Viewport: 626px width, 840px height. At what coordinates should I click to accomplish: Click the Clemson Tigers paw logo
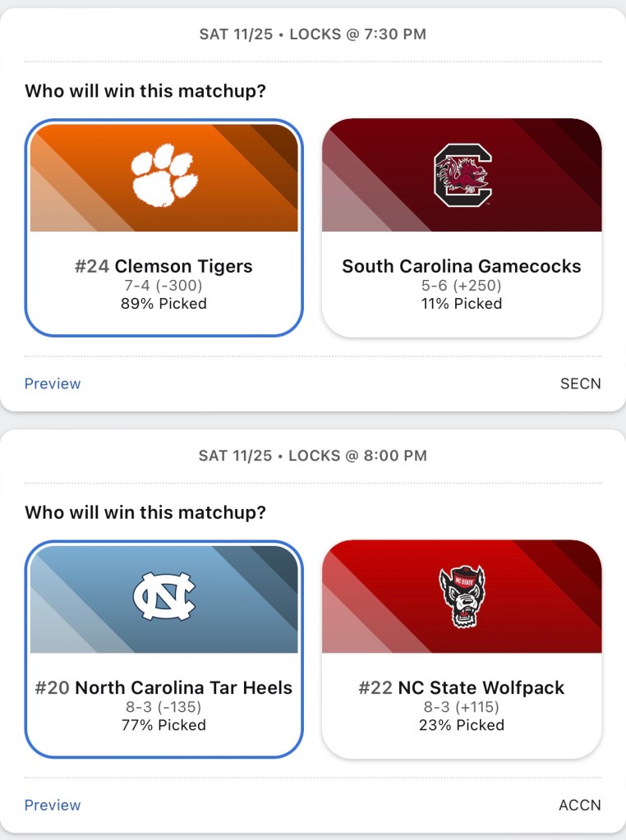point(164,174)
